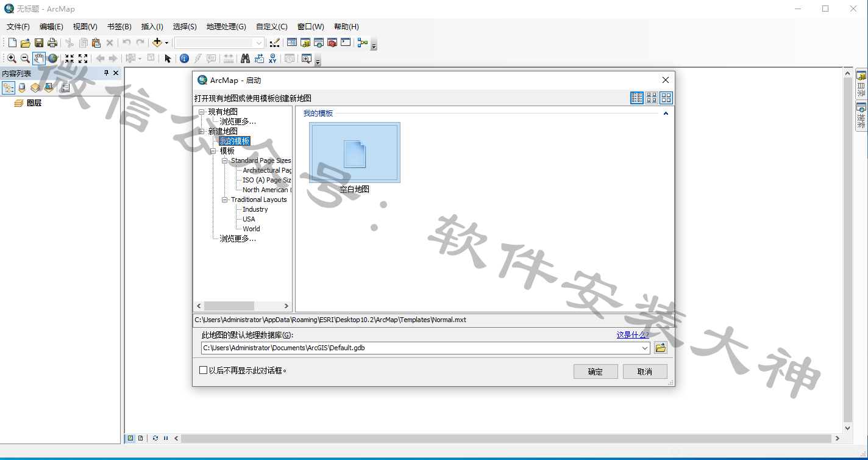Image resolution: width=868 pixels, height=460 pixels.
Task: Open the 自定义(C) menu
Action: 271,27
